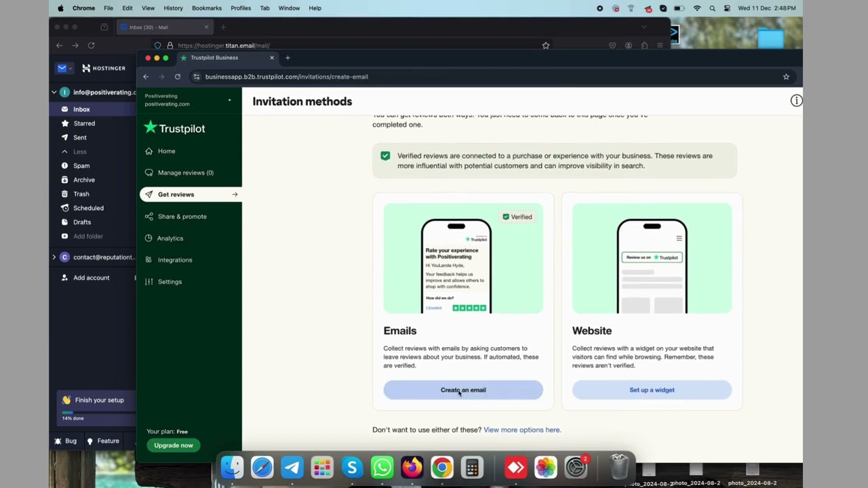Click the info icon beside Invitation methods

click(796, 101)
